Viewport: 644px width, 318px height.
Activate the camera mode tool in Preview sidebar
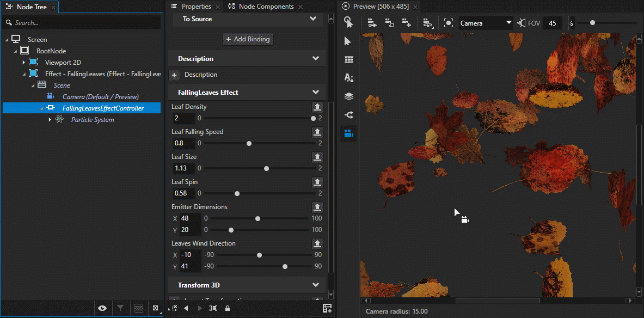tap(348, 133)
